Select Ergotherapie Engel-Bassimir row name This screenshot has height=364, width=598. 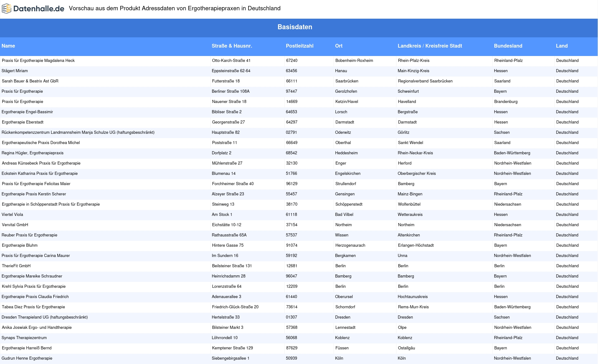click(x=27, y=112)
